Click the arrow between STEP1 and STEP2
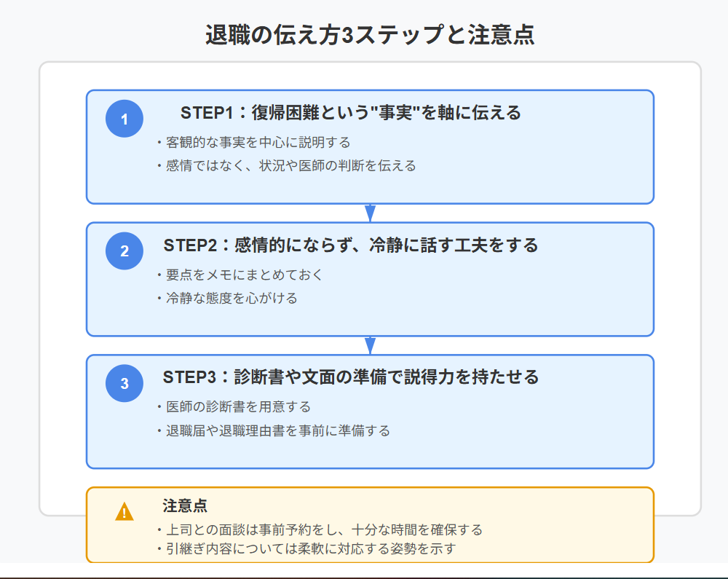728x579 pixels. click(370, 213)
